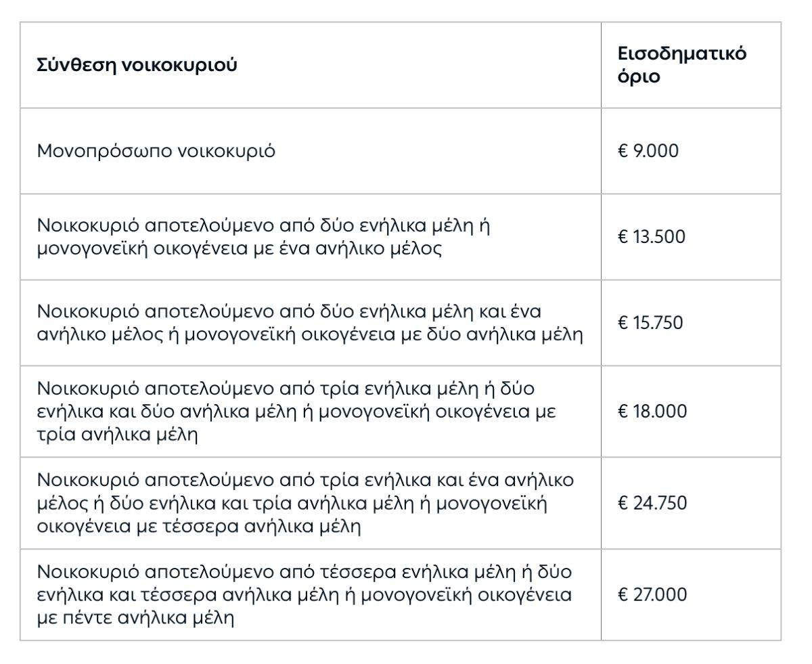Click the € 9.000 income limit cell
The width and height of the screenshot is (812, 664).
[648, 150]
